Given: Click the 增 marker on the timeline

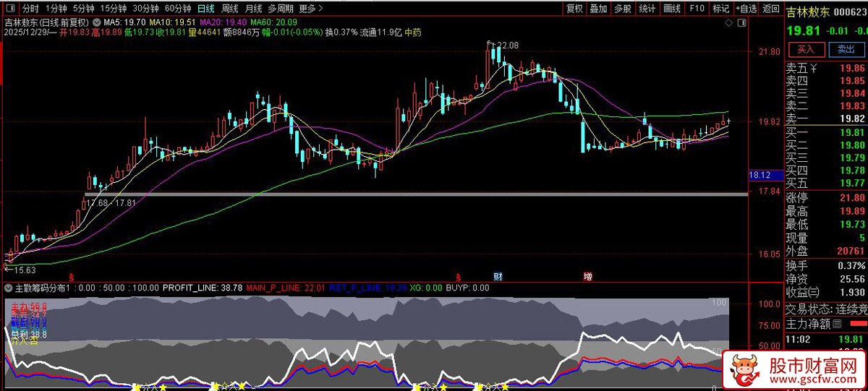Looking at the screenshot, I should click(587, 276).
